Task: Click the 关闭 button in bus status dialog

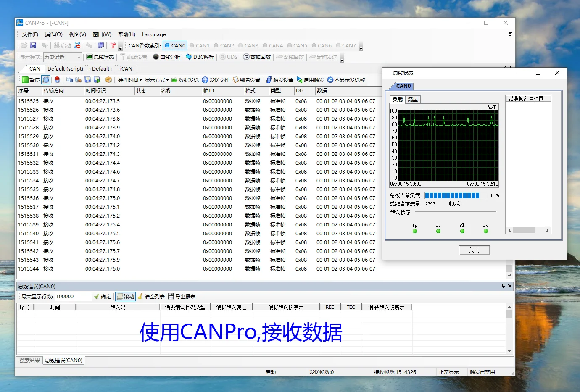Action: click(x=475, y=250)
